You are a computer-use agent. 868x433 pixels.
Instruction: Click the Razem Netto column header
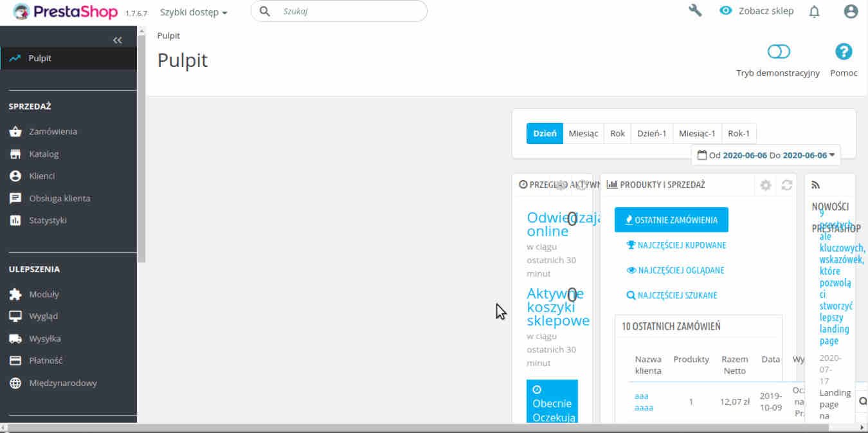pos(735,365)
